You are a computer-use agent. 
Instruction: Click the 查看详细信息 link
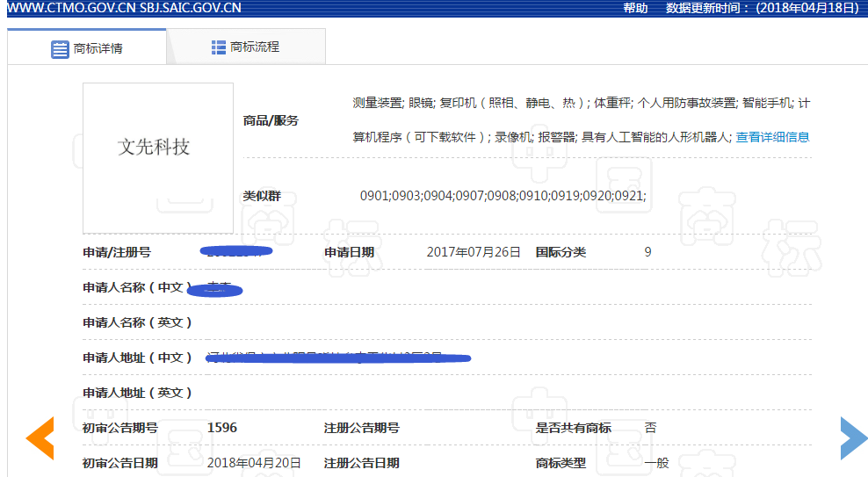pyautogui.click(x=772, y=137)
